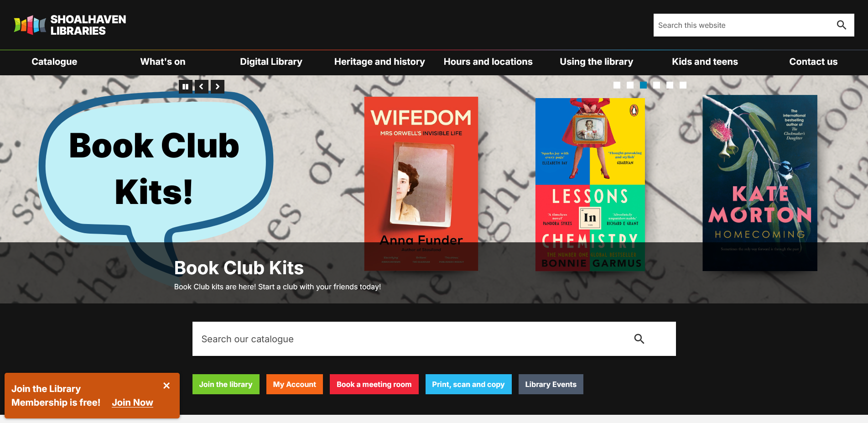Viewport: 868px width, 423px height.
Task: Select the second carousel slide indicator
Action: tap(630, 85)
